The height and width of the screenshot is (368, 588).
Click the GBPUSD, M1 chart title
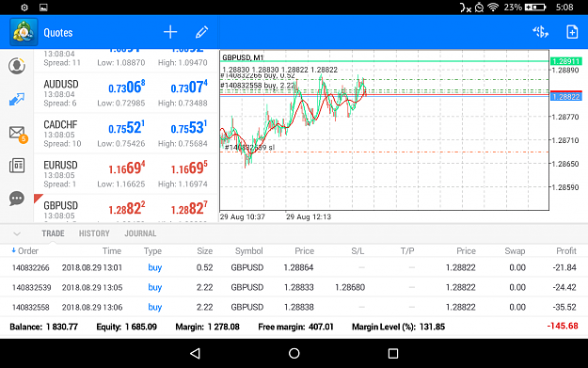(243, 57)
